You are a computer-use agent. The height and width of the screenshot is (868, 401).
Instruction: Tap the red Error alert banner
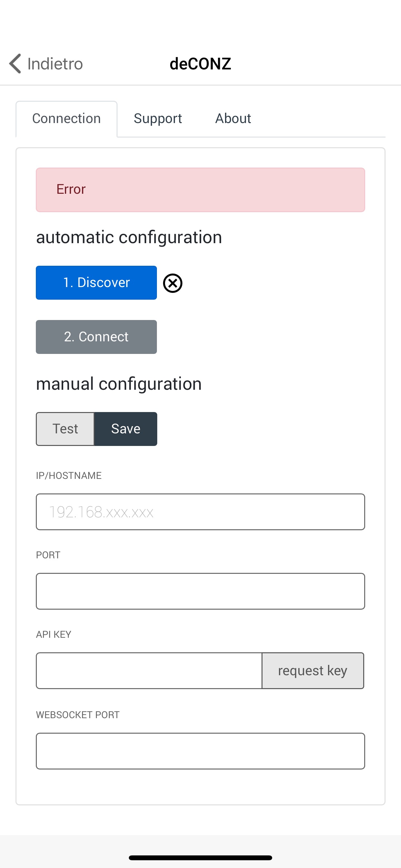pos(200,190)
